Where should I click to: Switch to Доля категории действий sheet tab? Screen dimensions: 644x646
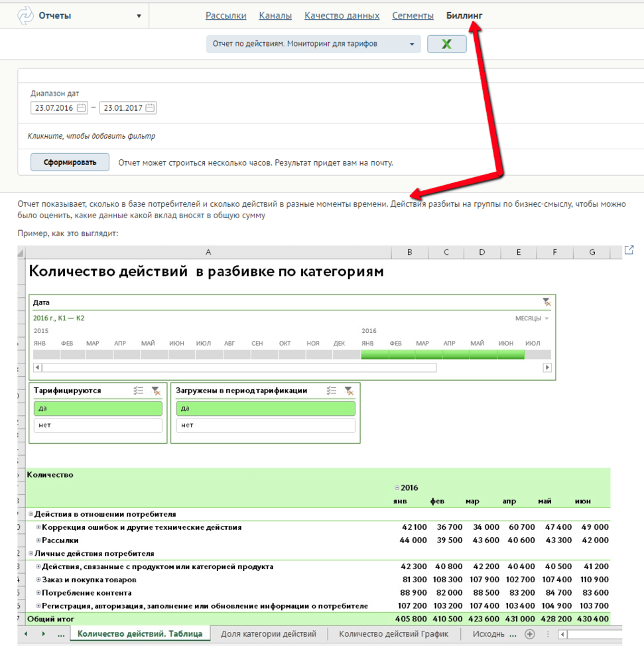coord(268,634)
